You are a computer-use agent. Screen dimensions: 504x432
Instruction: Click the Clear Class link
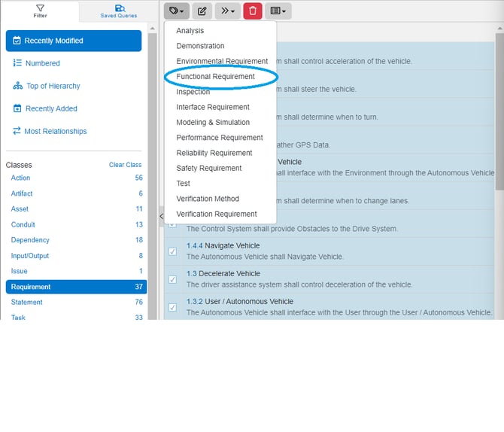point(125,165)
